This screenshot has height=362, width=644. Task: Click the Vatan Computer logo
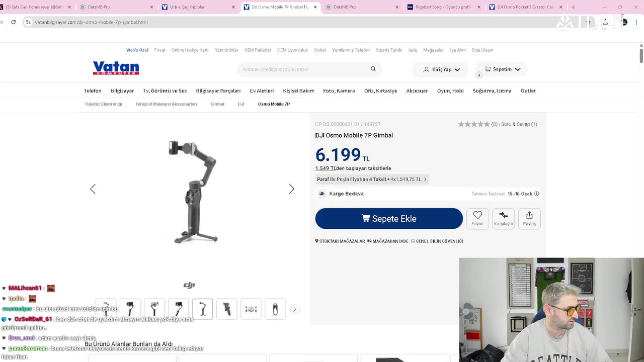(x=116, y=68)
